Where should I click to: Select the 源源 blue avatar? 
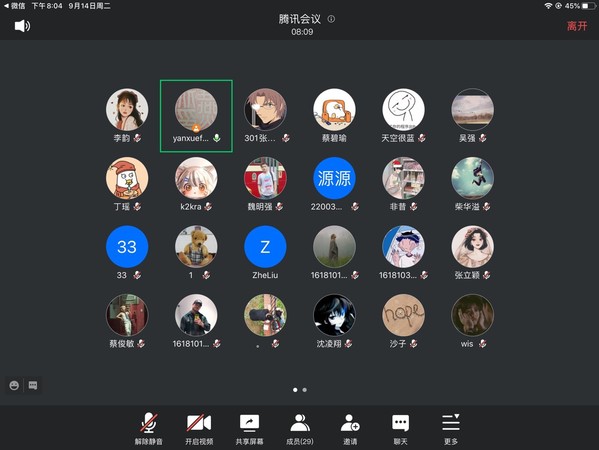click(334, 178)
